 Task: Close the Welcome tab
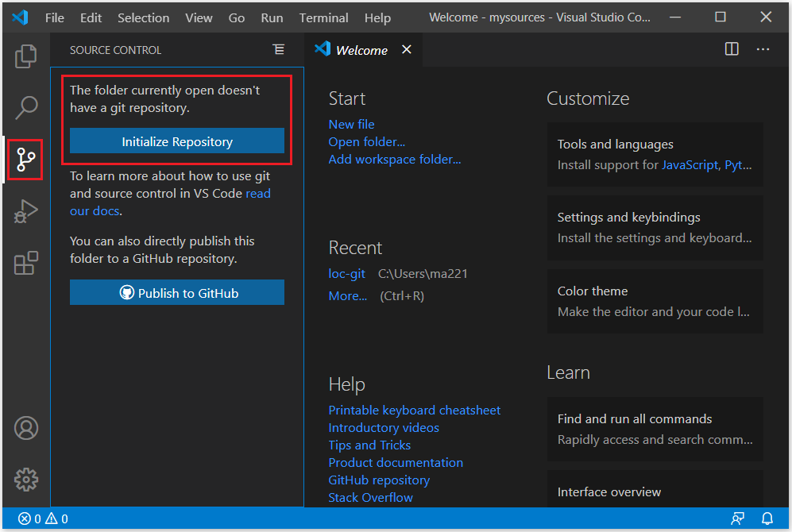407,49
